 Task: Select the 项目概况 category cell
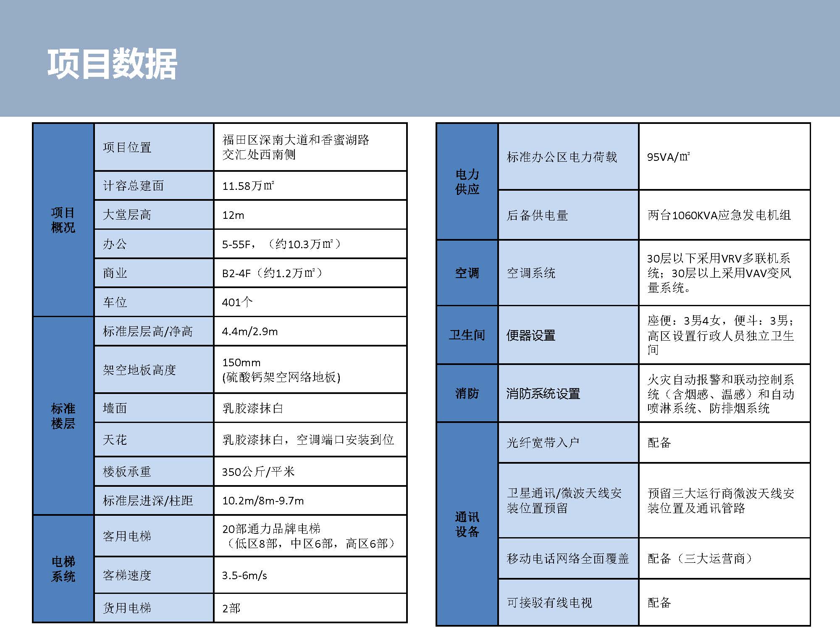pos(63,220)
